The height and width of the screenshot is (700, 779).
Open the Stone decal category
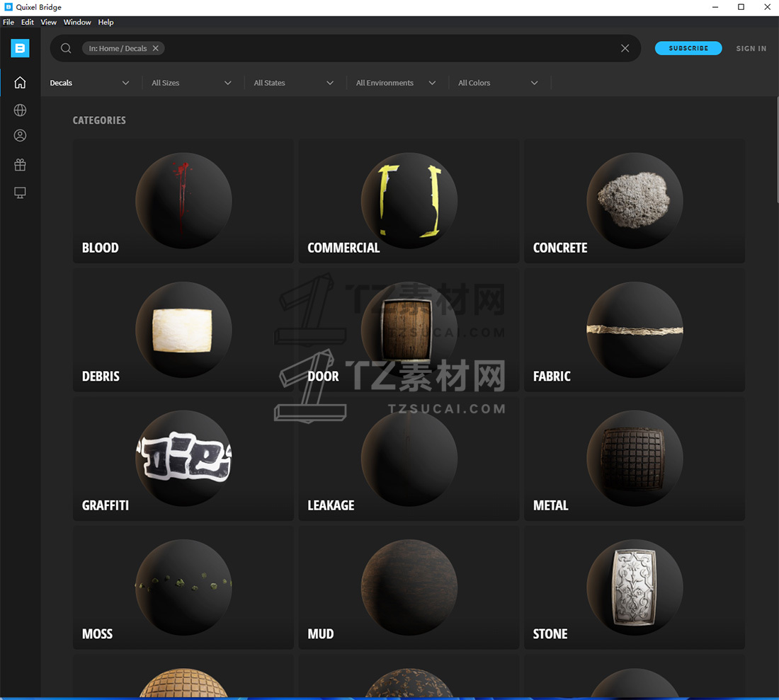click(x=635, y=587)
